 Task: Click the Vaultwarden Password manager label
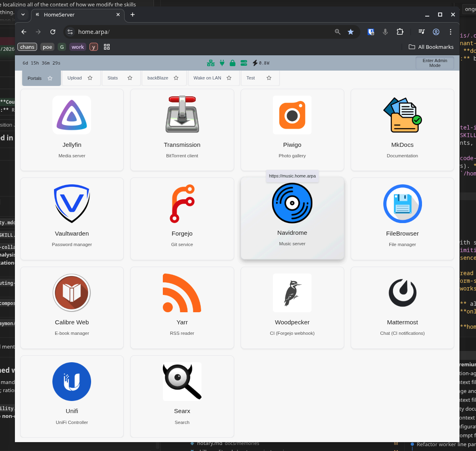tap(72, 244)
